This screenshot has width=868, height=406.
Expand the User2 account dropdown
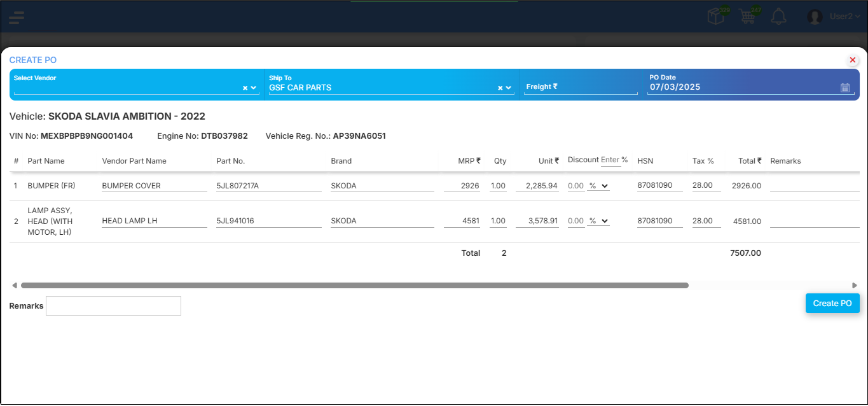click(845, 17)
